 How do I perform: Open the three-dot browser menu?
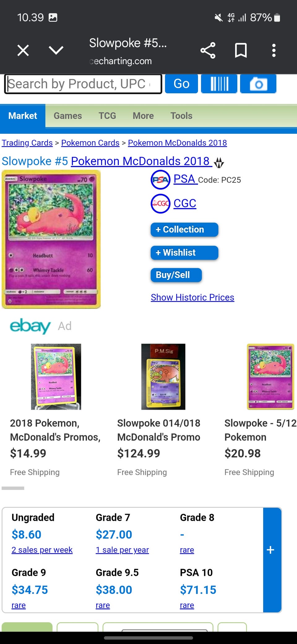point(273,50)
